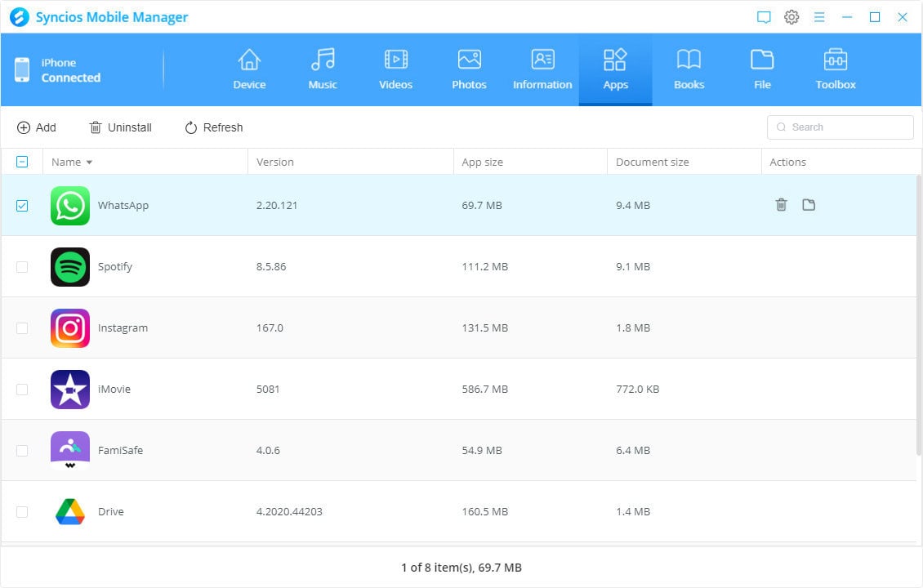Open the feedback message icon in title bar
Screen dimensions: 923x588
pyautogui.click(x=764, y=17)
